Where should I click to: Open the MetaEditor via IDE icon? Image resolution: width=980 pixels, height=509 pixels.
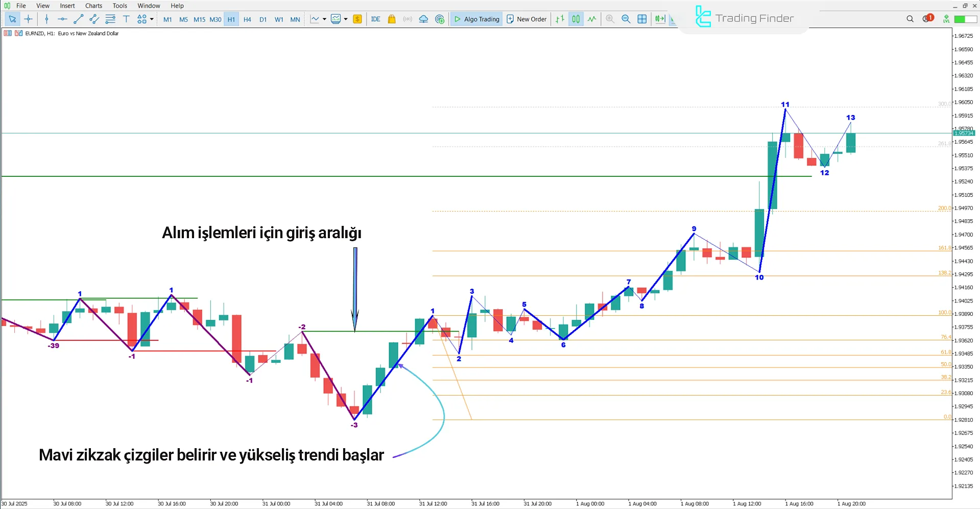pyautogui.click(x=376, y=19)
